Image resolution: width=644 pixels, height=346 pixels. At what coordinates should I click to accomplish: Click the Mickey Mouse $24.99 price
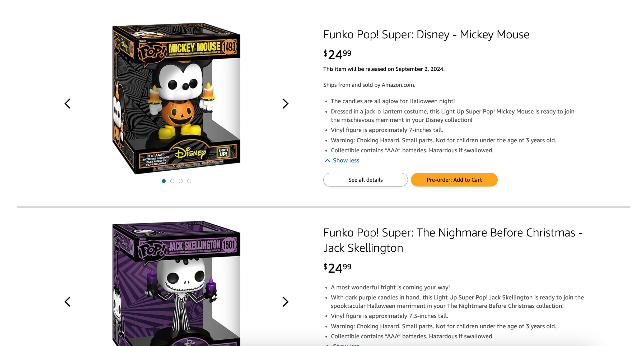pos(337,54)
